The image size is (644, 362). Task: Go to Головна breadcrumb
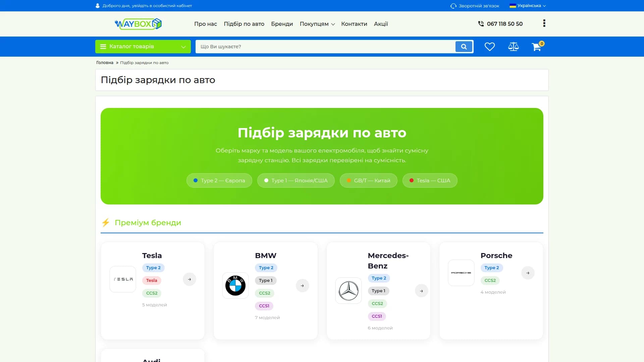105,63
